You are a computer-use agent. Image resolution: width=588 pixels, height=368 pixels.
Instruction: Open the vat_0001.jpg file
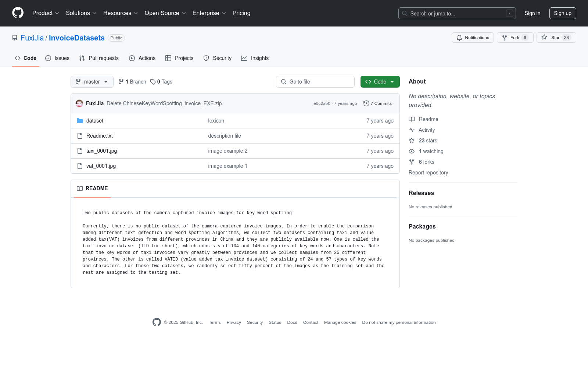(x=101, y=166)
